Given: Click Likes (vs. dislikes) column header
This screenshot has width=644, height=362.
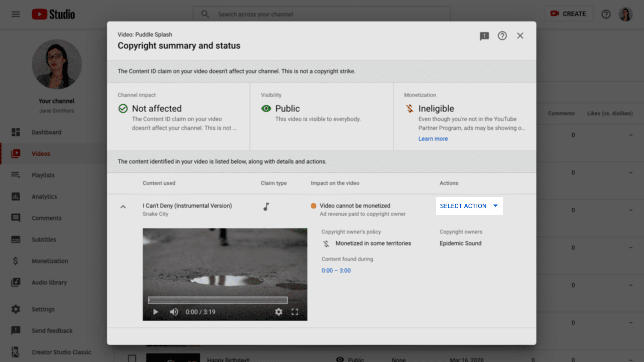Looking at the screenshot, I should point(610,114).
